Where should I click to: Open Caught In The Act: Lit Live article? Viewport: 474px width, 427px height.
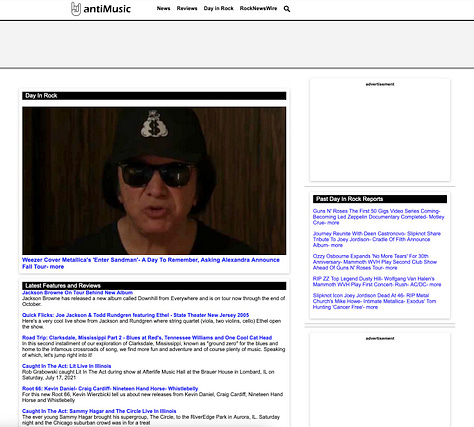pyautogui.click(x=67, y=366)
